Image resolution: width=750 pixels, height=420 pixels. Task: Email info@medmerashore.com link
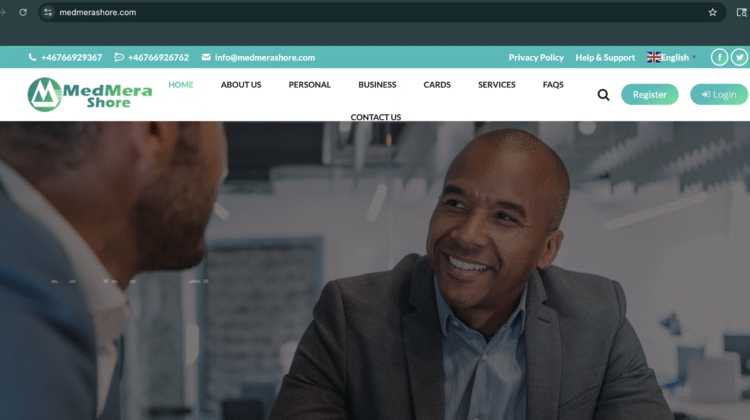(265, 57)
